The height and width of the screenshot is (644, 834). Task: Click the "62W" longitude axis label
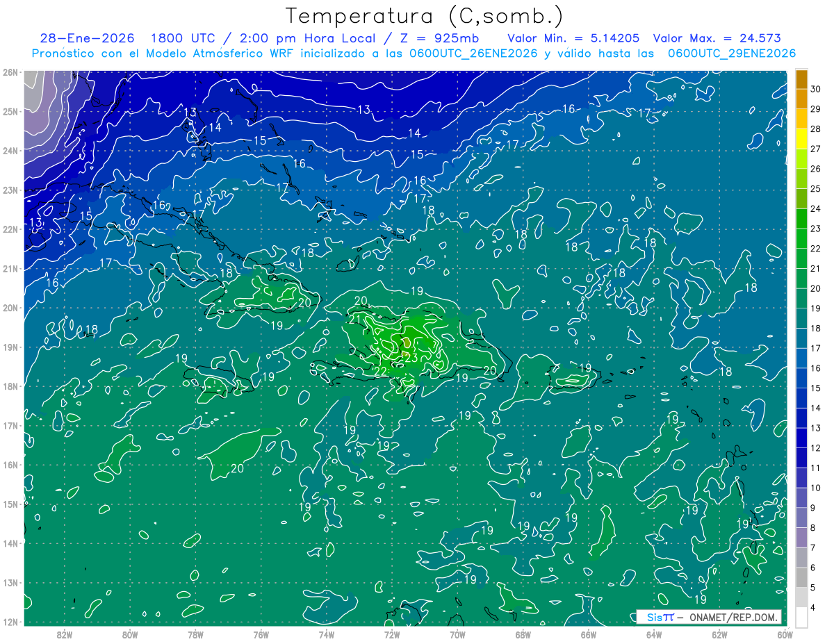tap(719, 634)
